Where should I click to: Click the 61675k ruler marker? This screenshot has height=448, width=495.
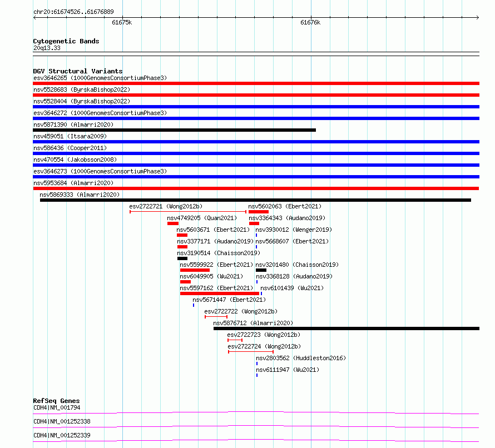122,22
